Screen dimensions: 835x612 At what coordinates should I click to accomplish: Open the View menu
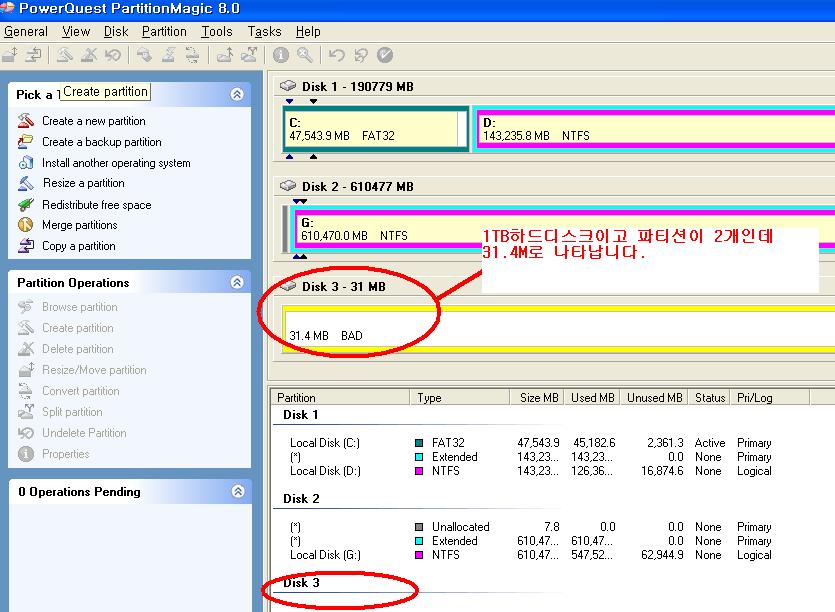click(x=76, y=31)
